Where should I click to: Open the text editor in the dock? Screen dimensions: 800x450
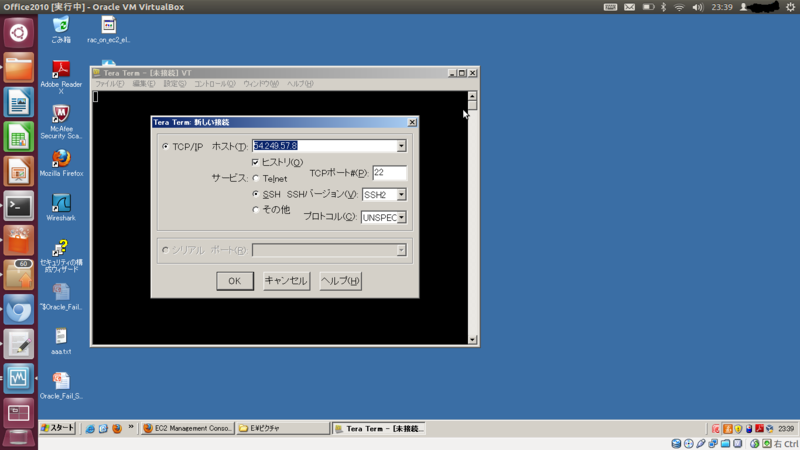18,344
